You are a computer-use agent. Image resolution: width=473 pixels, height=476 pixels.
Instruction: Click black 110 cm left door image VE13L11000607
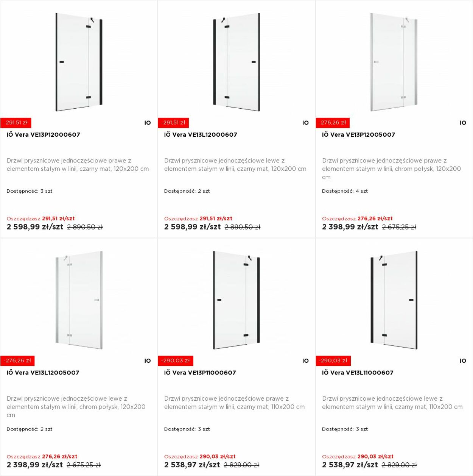point(394,300)
